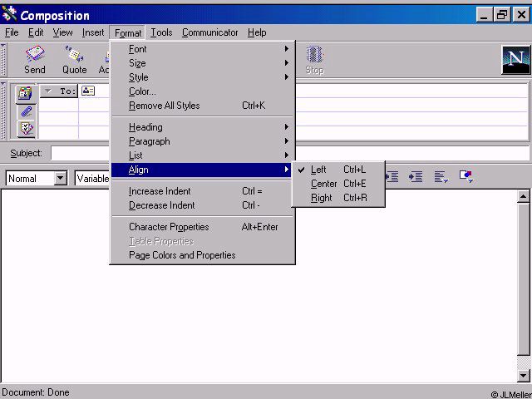Image resolution: width=532 pixels, height=399 pixels.
Task: Close the Composition window
Action: coord(521,15)
